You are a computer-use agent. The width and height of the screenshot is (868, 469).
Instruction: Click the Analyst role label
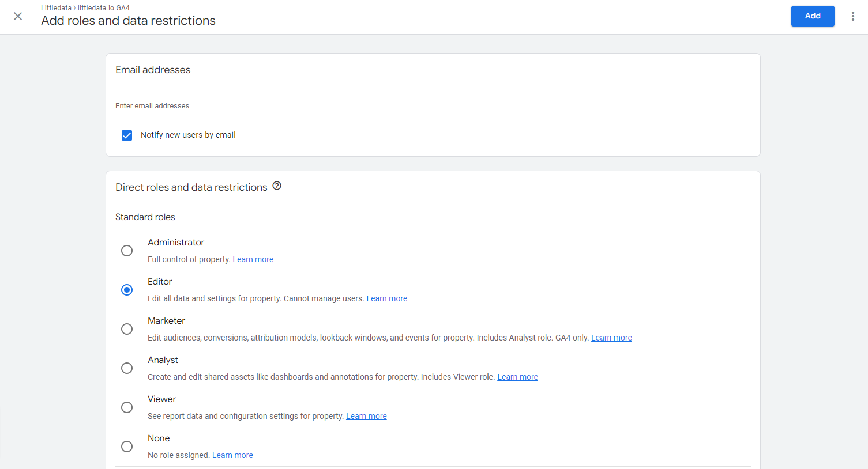[163, 360]
